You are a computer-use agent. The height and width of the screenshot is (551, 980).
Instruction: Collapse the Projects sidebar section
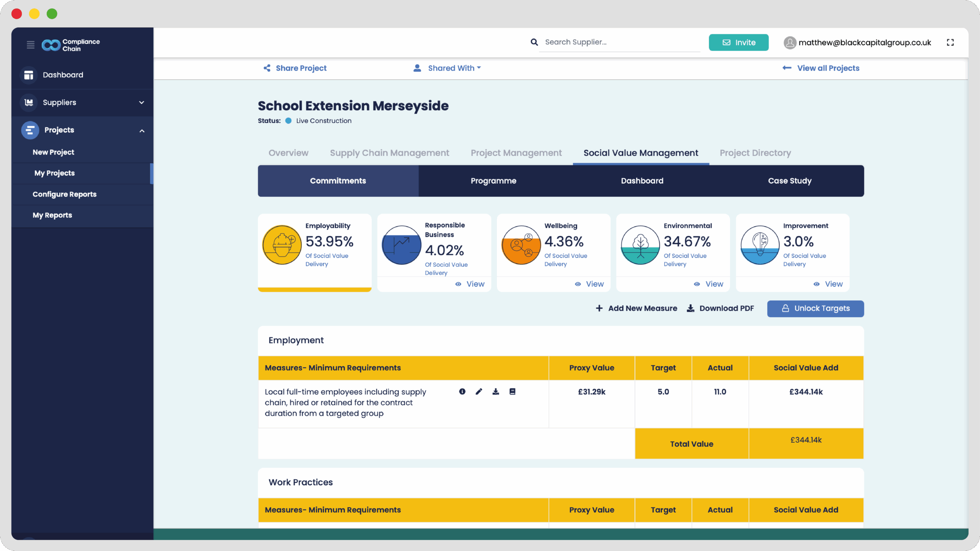tap(142, 130)
